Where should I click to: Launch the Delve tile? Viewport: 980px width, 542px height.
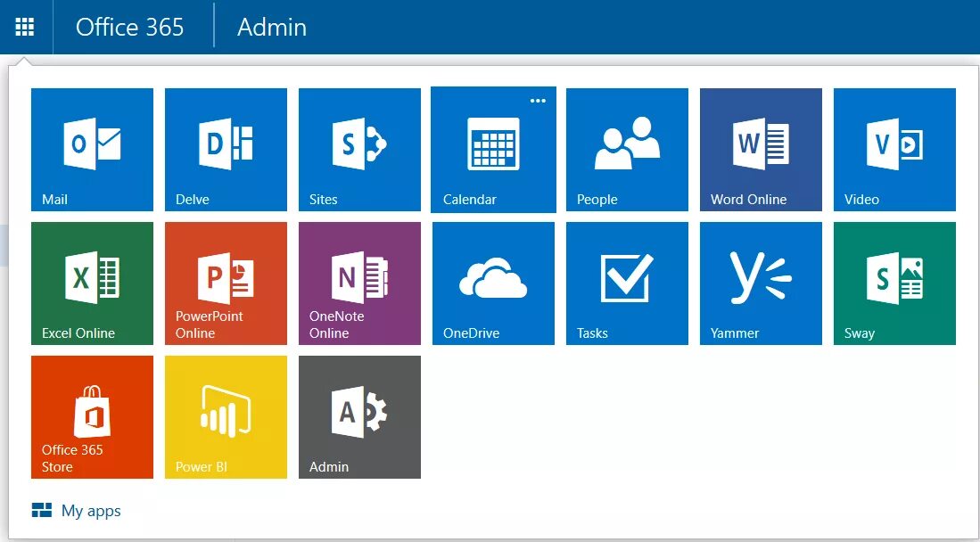coord(226,150)
